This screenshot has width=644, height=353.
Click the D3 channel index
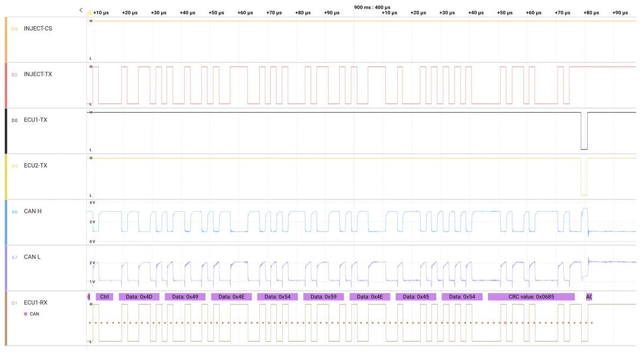14,29
